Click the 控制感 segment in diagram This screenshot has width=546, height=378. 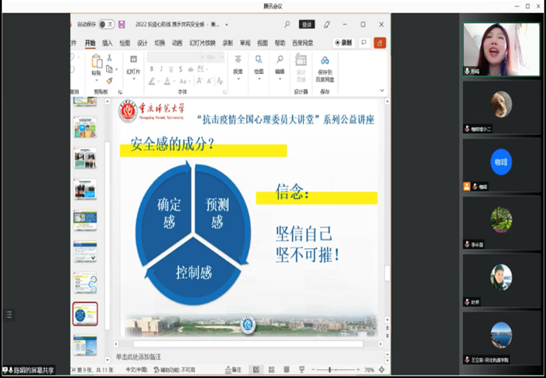(194, 272)
